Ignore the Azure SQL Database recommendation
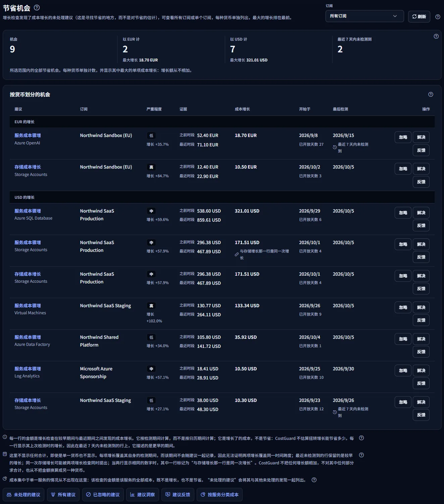The height and width of the screenshot is (504, 444). tap(403, 213)
